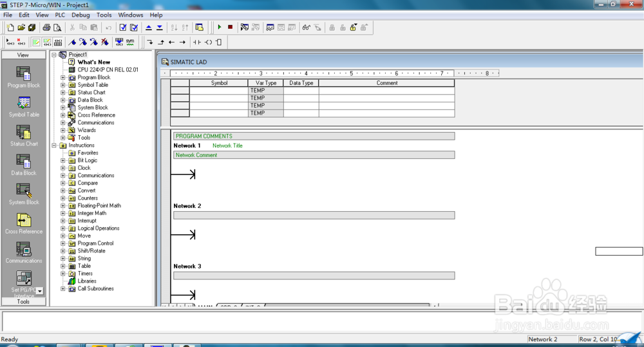This screenshot has width=644, height=347.
Task: Expand the Compare instructions folder
Action: click(63, 183)
